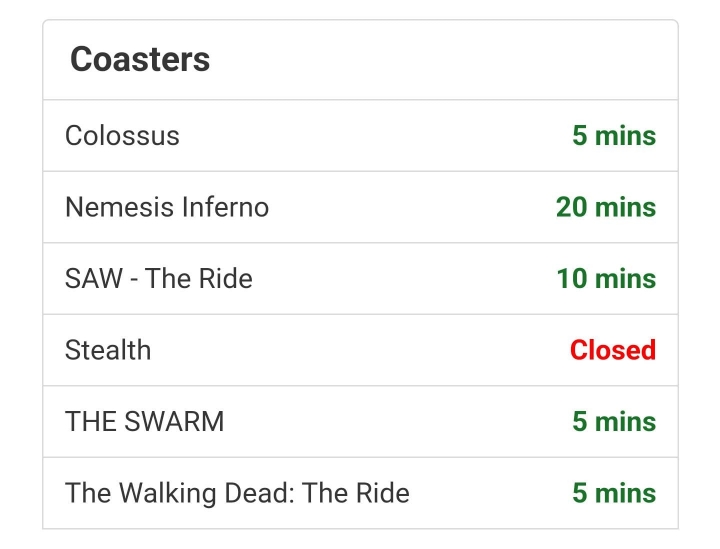Click empty space in Stealth row

(358, 350)
